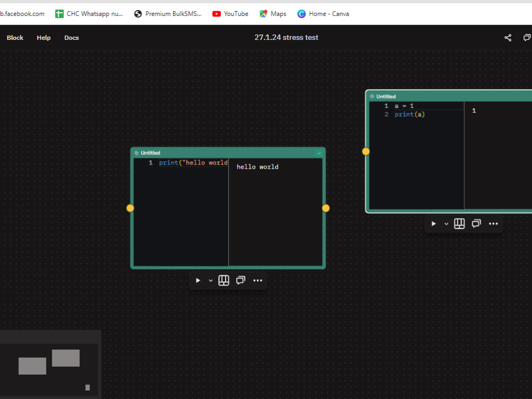
Task: Open the YouTube bookmark
Action: coord(230,14)
